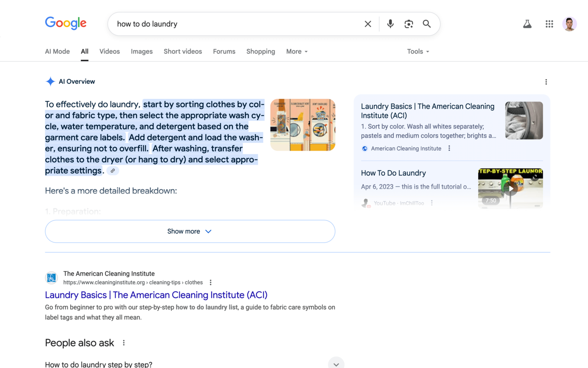Open the More search categories dropdown
The width and height of the screenshot is (588, 368).
pyautogui.click(x=296, y=51)
